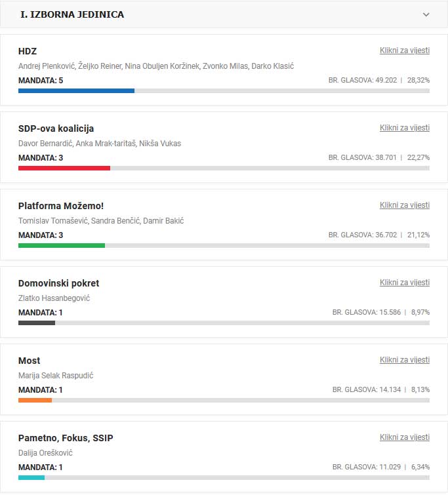Click the red SDP-ova koalicija vote bar
Viewport: 448px width, 495px height.
tap(64, 168)
